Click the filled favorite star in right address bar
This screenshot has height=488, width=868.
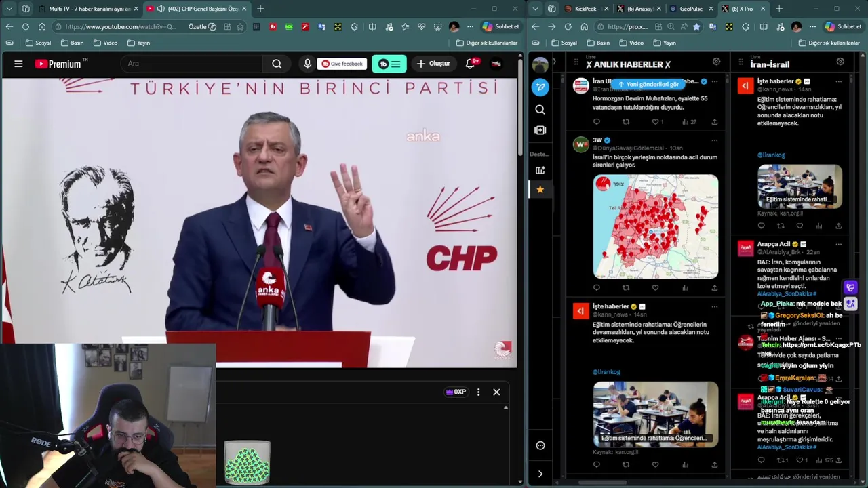tap(696, 26)
